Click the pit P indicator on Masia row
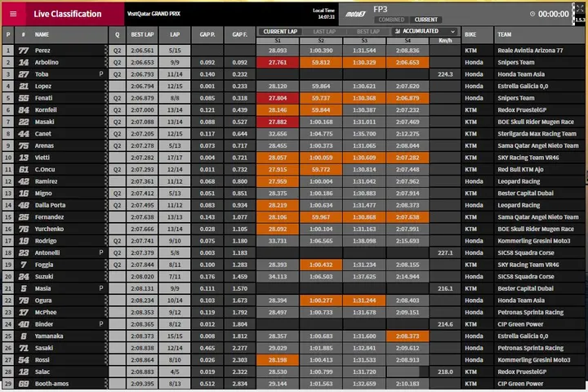Screen dimensions: 588x392 coord(101,288)
